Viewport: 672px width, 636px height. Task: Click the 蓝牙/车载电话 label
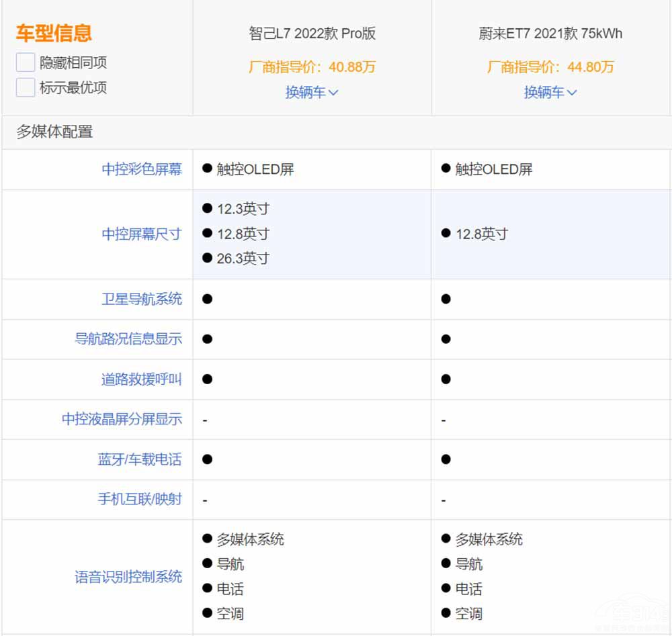pyautogui.click(x=140, y=459)
